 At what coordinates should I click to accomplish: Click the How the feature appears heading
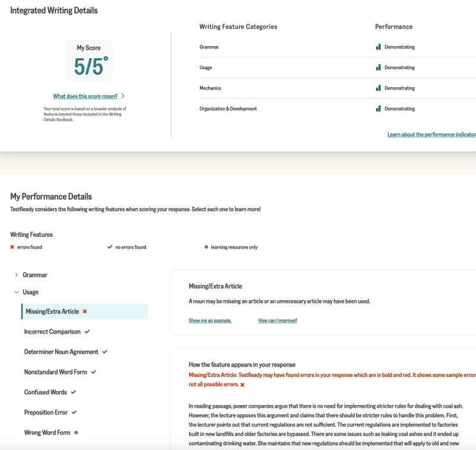242,365
